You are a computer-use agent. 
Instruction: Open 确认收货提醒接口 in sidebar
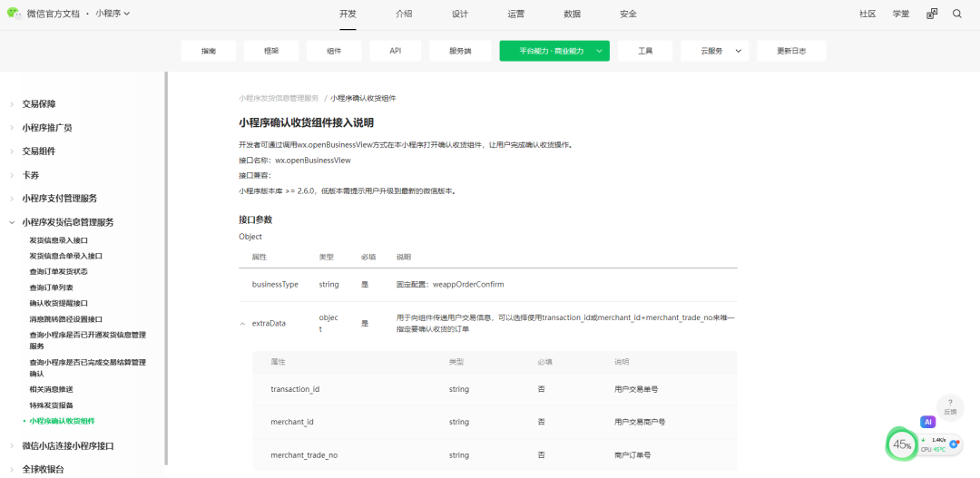(x=59, y=303)
